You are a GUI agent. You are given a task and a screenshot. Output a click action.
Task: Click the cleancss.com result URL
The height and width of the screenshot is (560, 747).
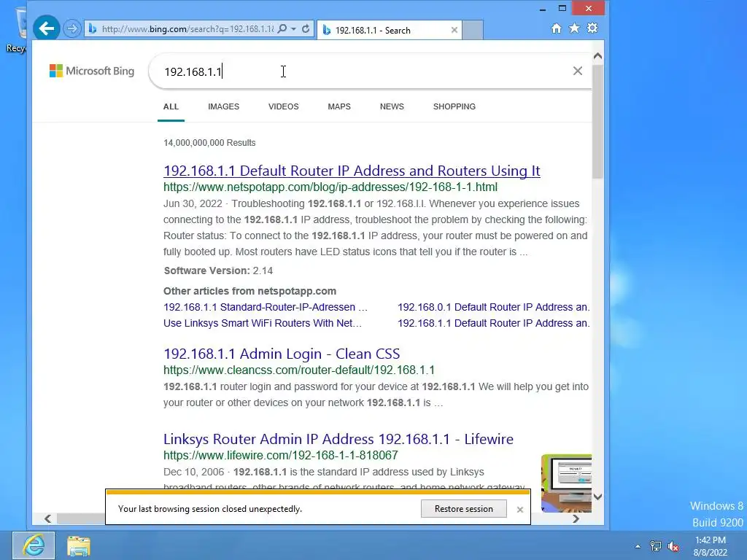(x=298, y=370)
